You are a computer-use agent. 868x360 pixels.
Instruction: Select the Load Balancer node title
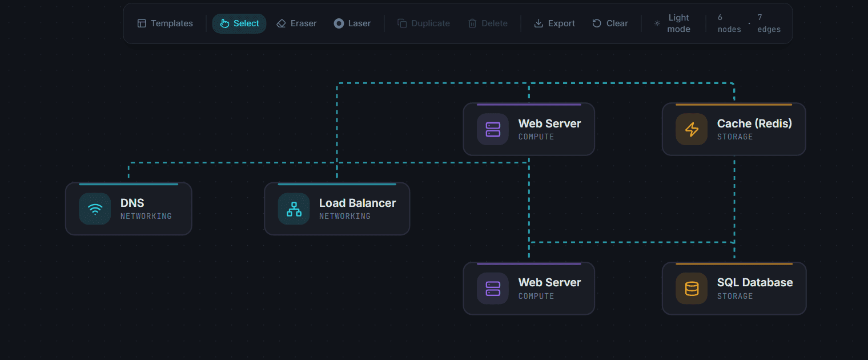click(357, 203)
